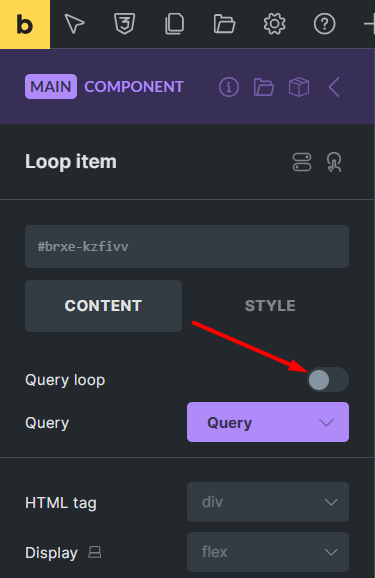
Task: Open the builder Settings gear
Action: tap(274, 24)
